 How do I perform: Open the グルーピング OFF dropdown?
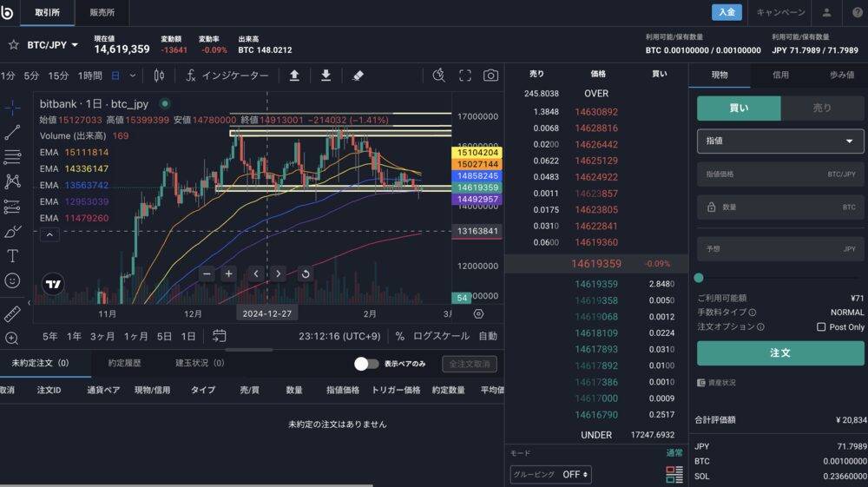pyautogui.click(x=575, y=474)
